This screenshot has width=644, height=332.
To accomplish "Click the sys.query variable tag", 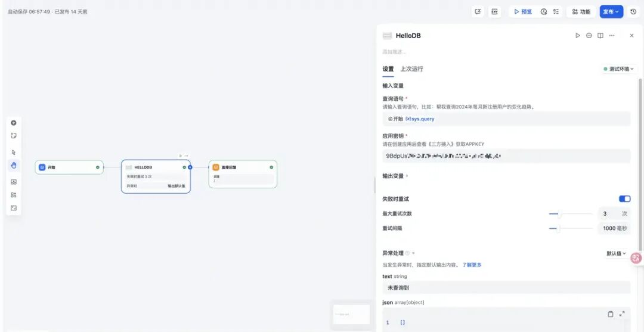I will coord(420,119).
